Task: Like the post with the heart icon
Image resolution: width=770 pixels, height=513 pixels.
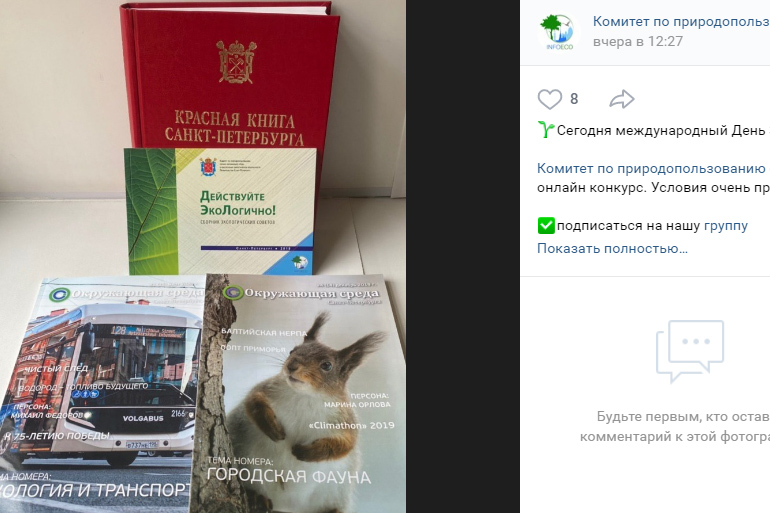Action: (550, 99)
